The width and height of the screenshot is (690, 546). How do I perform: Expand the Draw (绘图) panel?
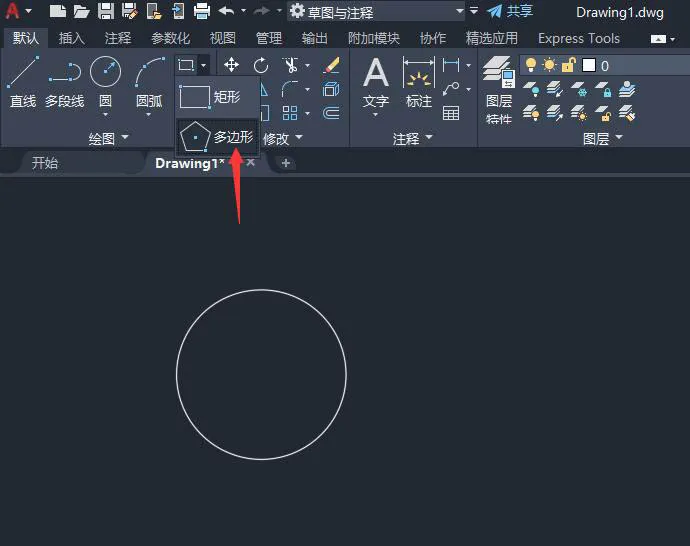[108, 138]
